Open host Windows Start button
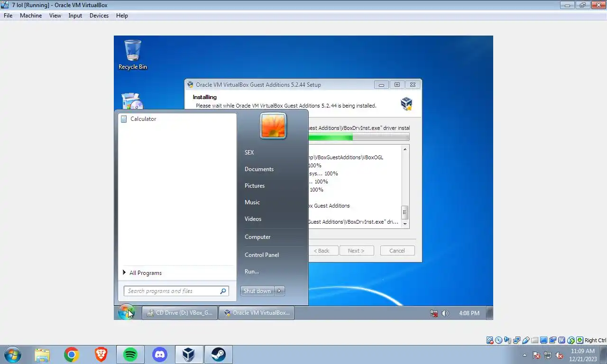 point(12,355)
